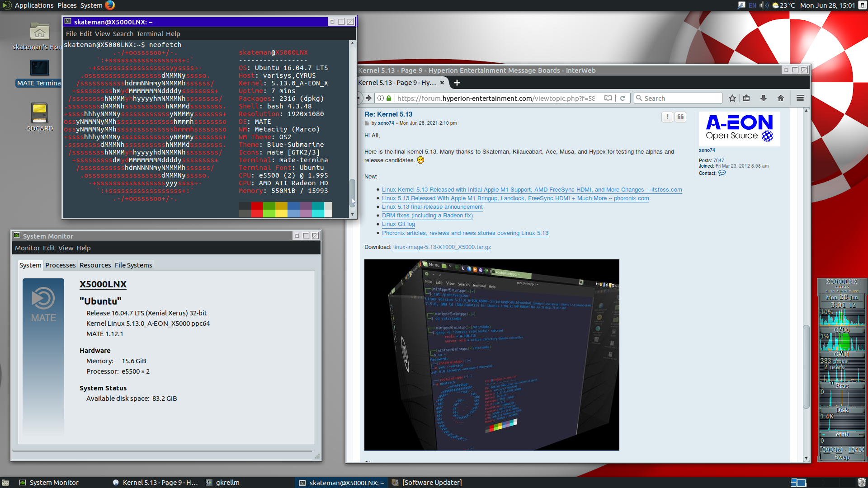Open the System Monitor's Monitor menu

click(x=28, y=248)
